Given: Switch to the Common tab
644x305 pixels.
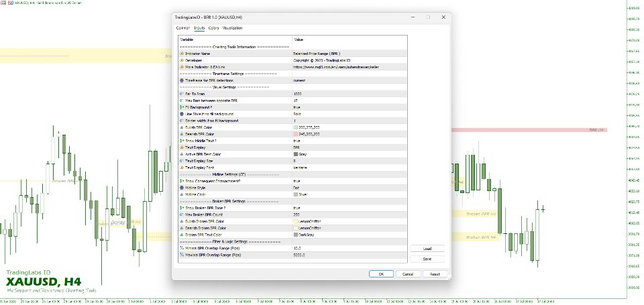Looking at the screenshot, I should click(x=182, y=28).
